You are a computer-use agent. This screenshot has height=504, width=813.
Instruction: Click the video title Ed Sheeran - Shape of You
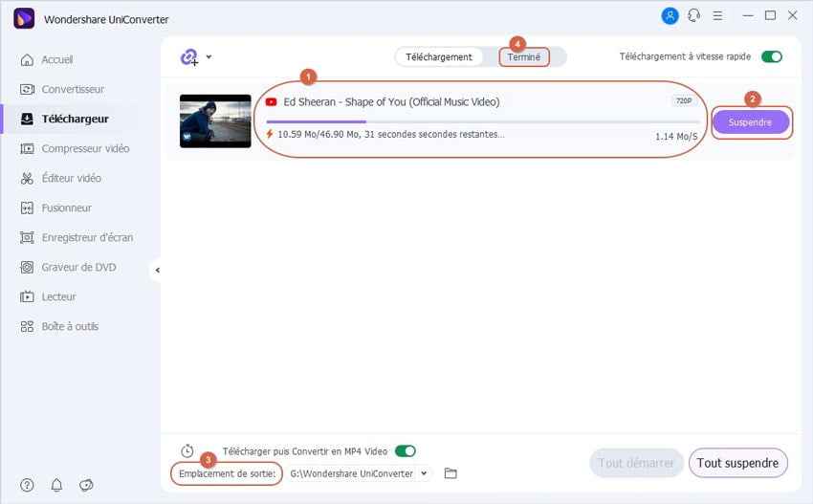point(391,102)
